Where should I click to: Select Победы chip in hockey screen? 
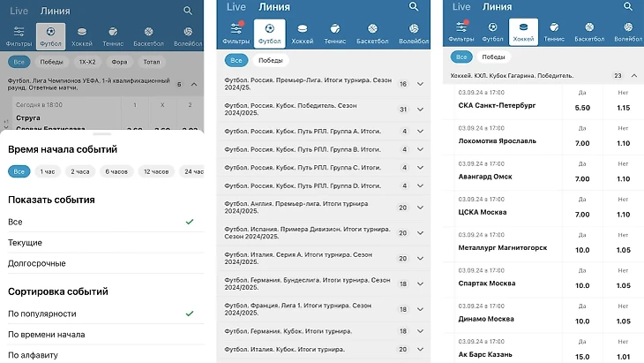click(x=493, y=57)
